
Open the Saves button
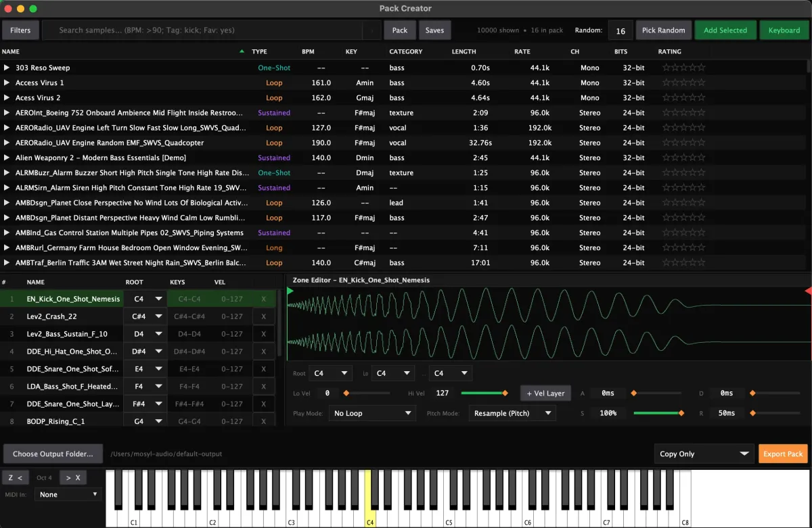click(434, 30)
